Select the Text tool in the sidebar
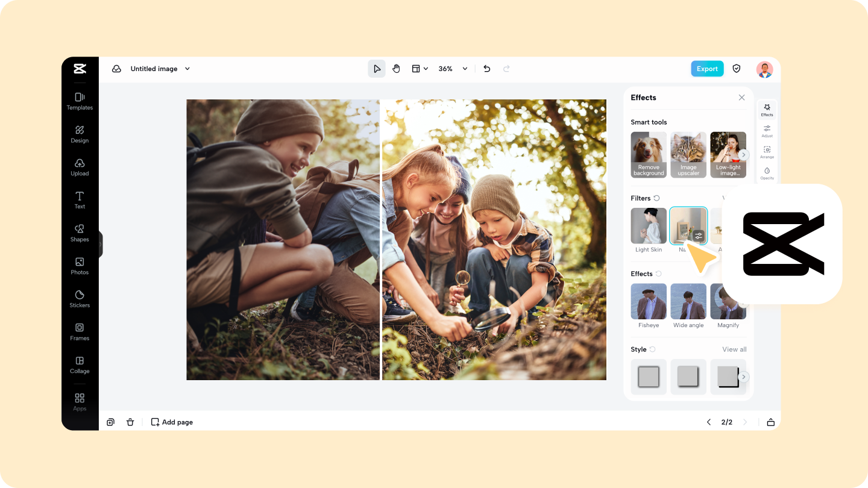 (x=80, y=200)
